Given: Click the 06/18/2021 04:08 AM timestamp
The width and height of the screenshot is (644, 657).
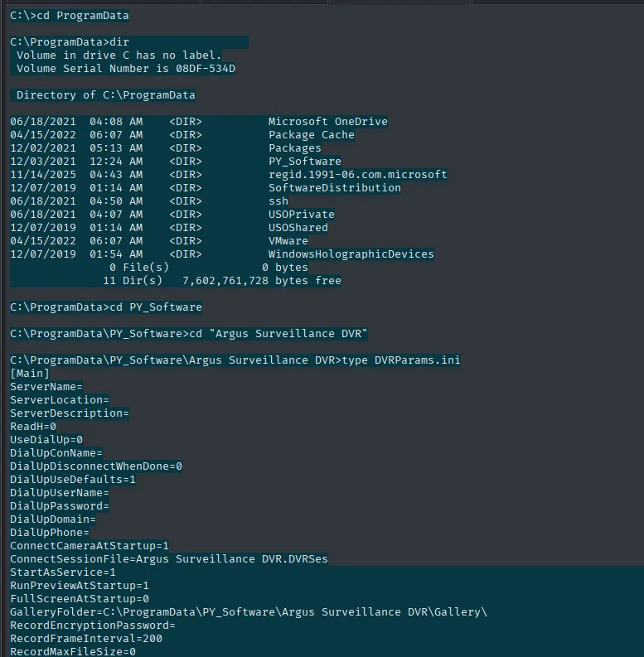Looking at the screenshot, I should 76,122.
